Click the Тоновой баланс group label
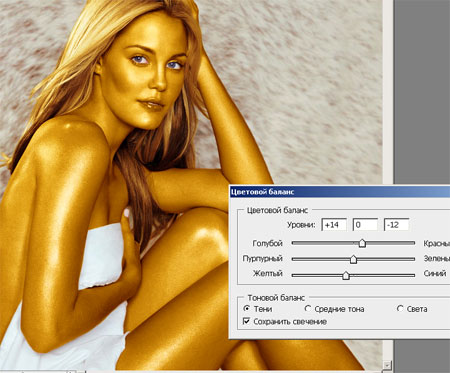450x373 pixels. (276, 298)
